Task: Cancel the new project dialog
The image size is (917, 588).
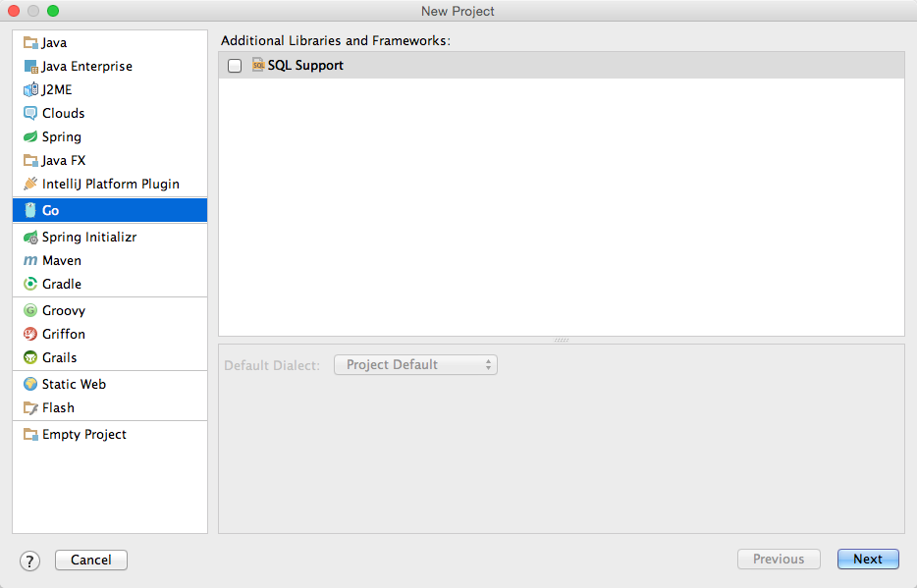Action: 90,560
